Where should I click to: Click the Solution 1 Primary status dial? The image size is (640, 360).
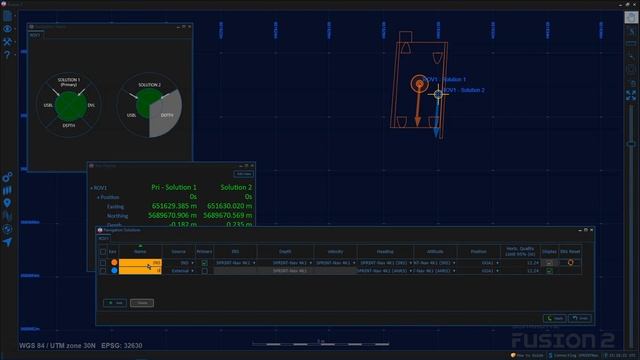(x=69, y=105)
